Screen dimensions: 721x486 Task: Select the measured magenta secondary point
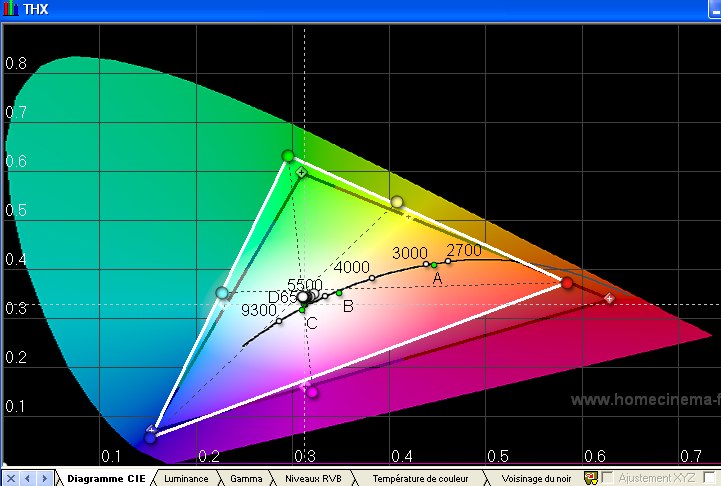[x=312, y=392]
